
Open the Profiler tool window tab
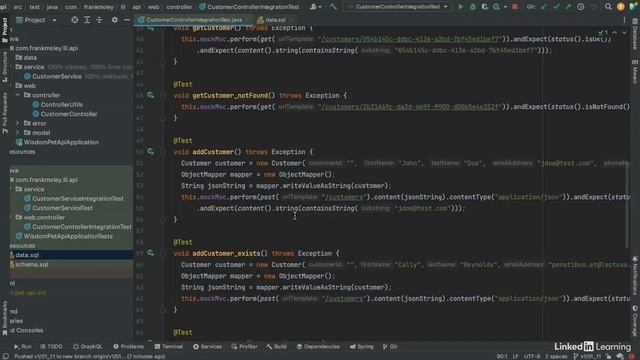point(244,347)
